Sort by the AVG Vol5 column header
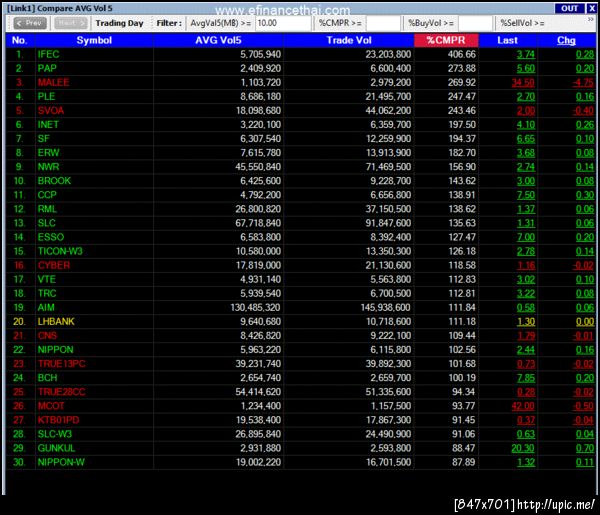Image resolution: width=600 pixels, height=515 pixels. [x=218, y=40]
